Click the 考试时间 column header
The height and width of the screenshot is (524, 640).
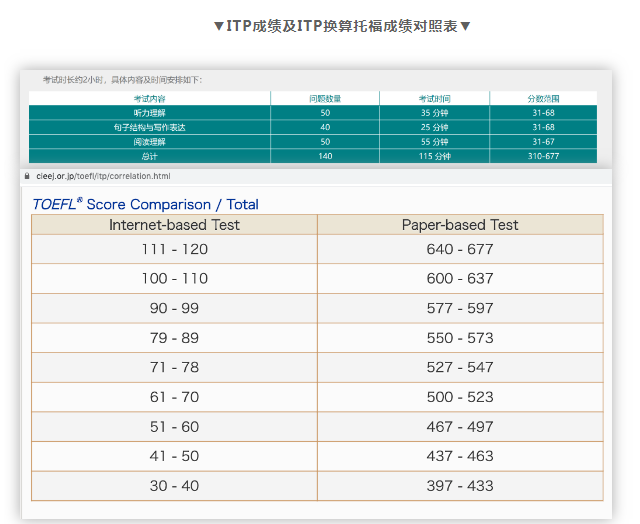pyautogui.click(x=434, y=98)
